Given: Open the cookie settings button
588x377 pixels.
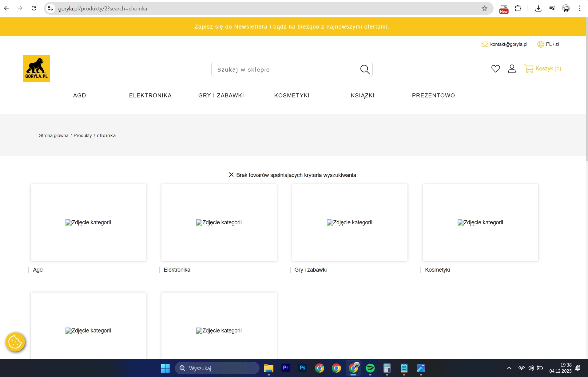Looking at the screenshot, I should click(15, 342).
